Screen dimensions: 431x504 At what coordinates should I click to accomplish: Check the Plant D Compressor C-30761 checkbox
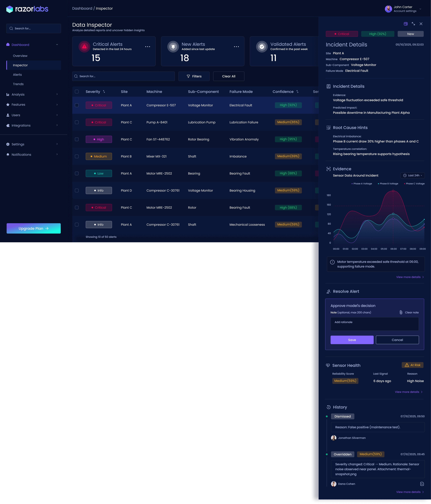[77, 190]
